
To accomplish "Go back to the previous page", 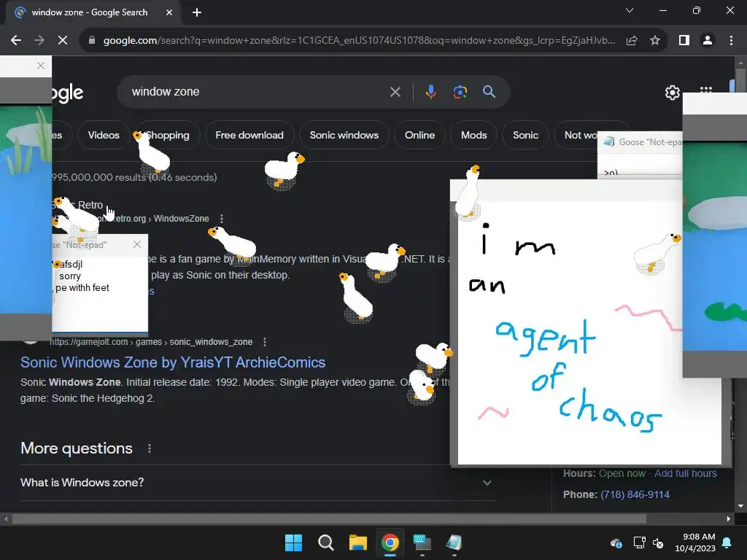I will tap(16, 41).
